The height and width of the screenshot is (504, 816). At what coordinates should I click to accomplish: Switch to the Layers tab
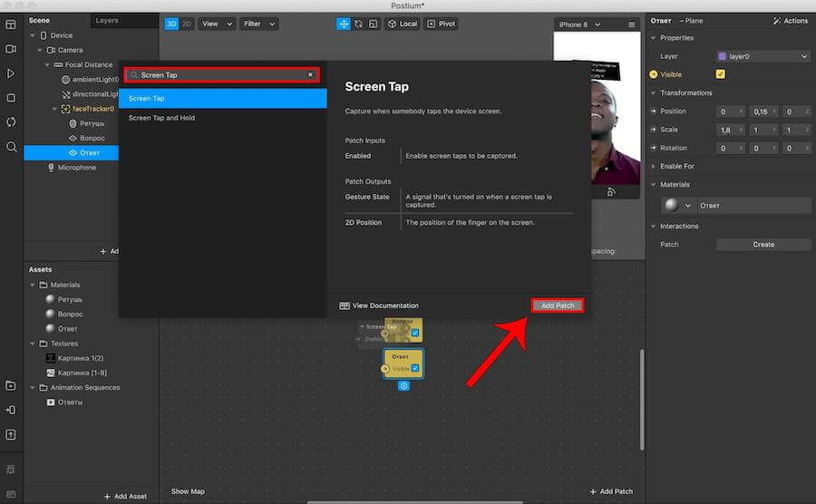point(107,20)
